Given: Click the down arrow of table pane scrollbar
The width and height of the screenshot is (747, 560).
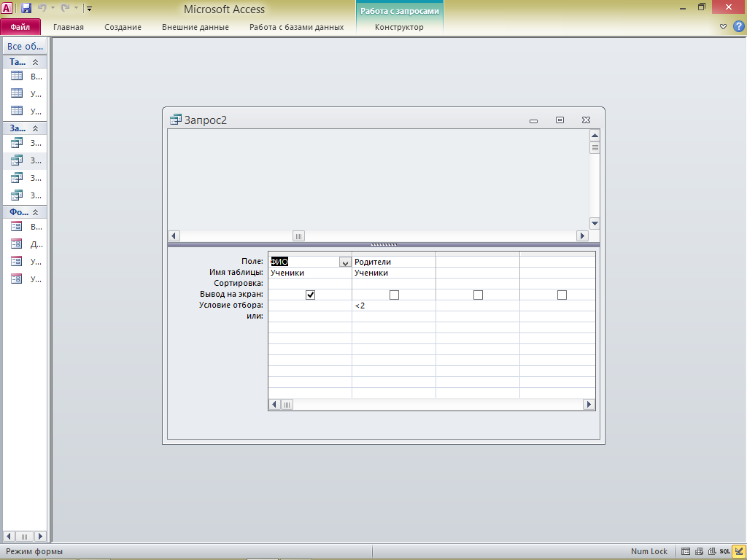Looking at the screenshot, I should point(595,223).
